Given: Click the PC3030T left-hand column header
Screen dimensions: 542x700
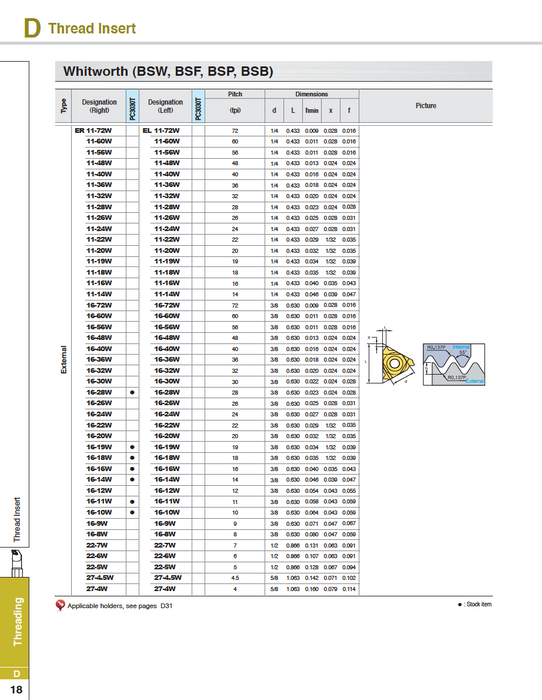Looking at the screenshot, I should [198, 106].
